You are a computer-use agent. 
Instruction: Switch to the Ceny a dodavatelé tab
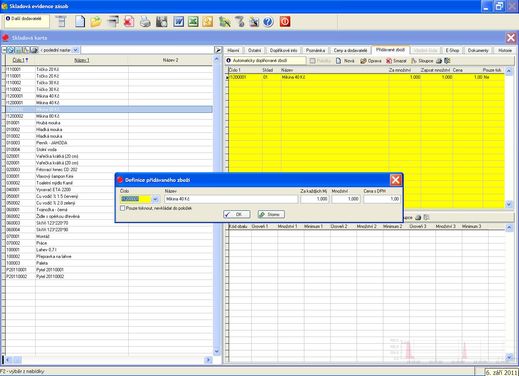pyautogui.click(x=350, y=50)
